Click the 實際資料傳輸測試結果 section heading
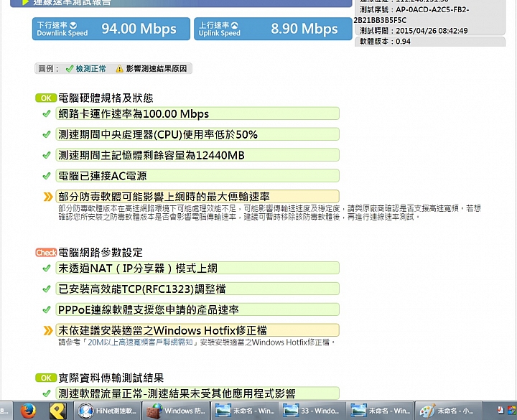The width and height of the screenshot is (517, 420). 111,378
